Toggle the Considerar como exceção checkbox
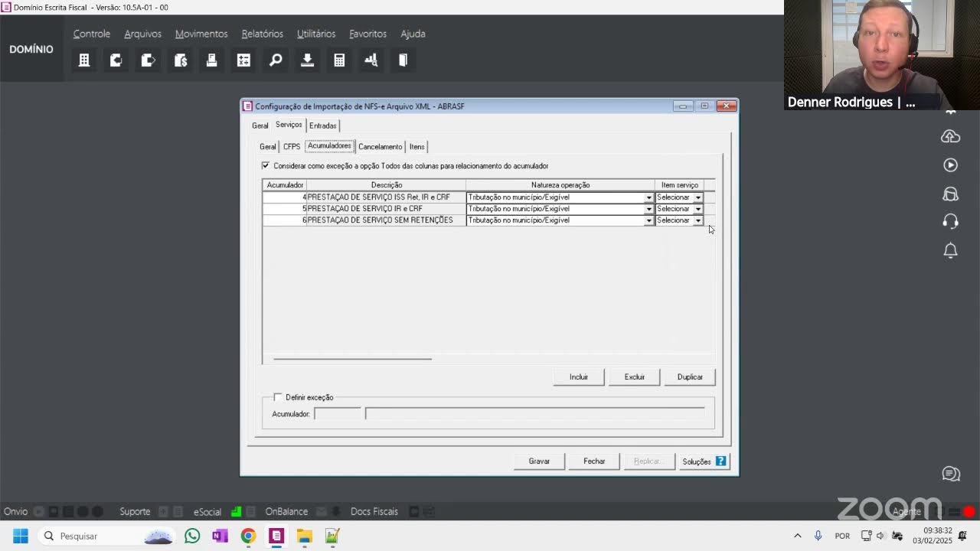 [x=266, y=165]
